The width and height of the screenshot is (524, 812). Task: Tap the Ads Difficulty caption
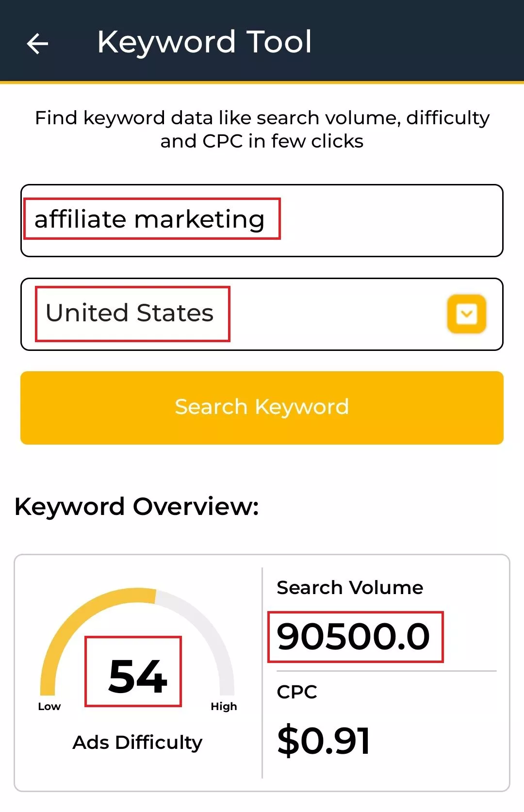(x=137, y=743)
